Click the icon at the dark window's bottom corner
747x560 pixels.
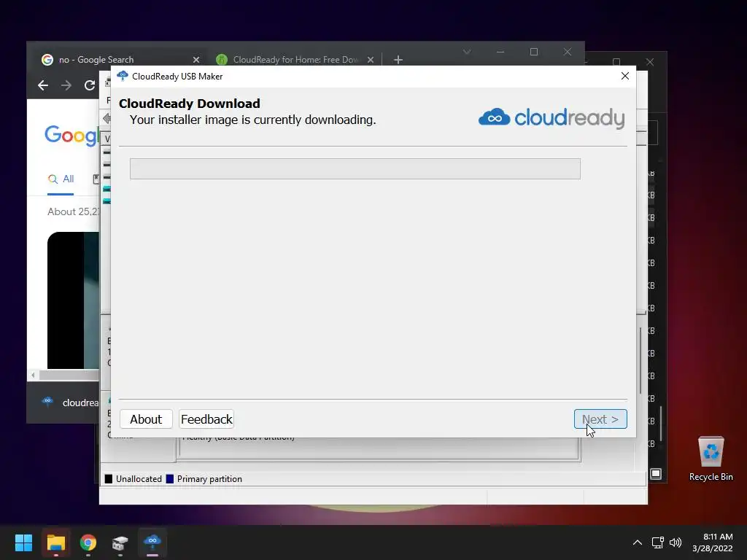point(656,474)
